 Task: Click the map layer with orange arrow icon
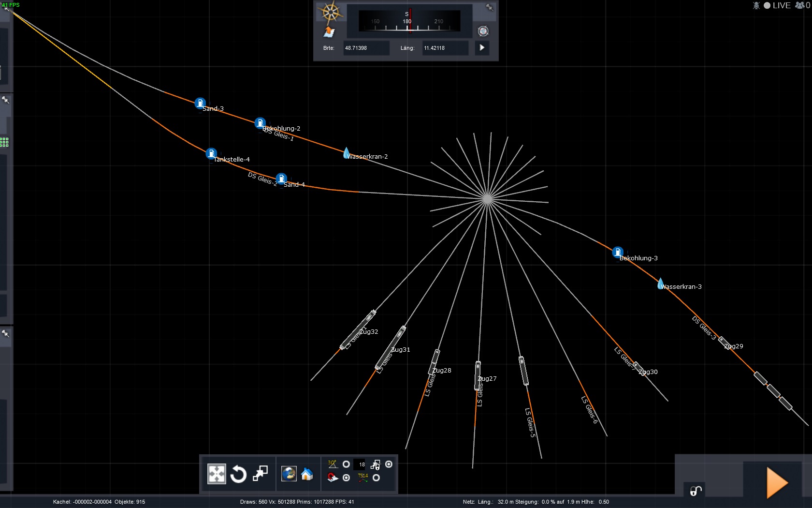pyautogui.click(x=329, y=32)
